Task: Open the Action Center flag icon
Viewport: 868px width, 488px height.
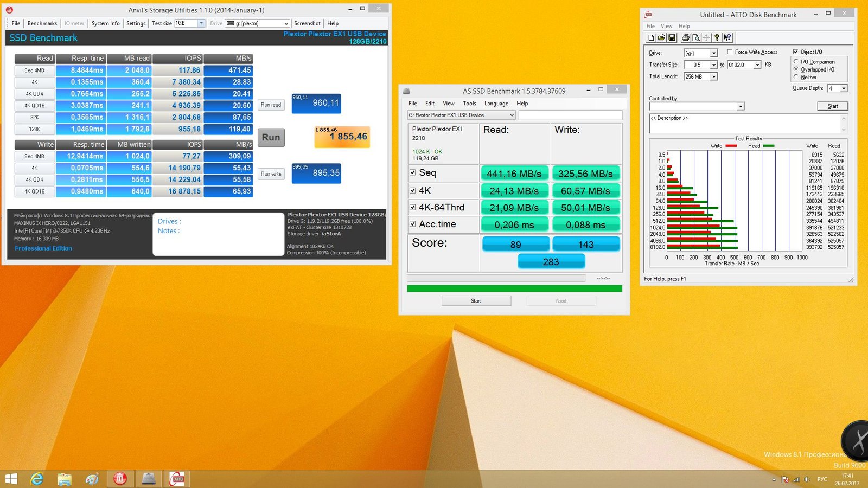Action: pyautogui.click(x=785, y=479)
